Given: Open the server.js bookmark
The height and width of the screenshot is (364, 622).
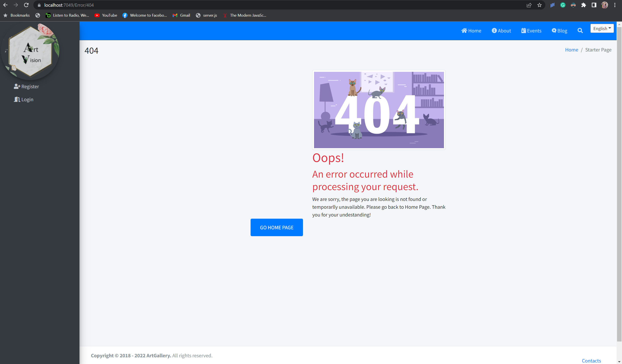Looking at the screenshot, I should click(x=206, y=15).
